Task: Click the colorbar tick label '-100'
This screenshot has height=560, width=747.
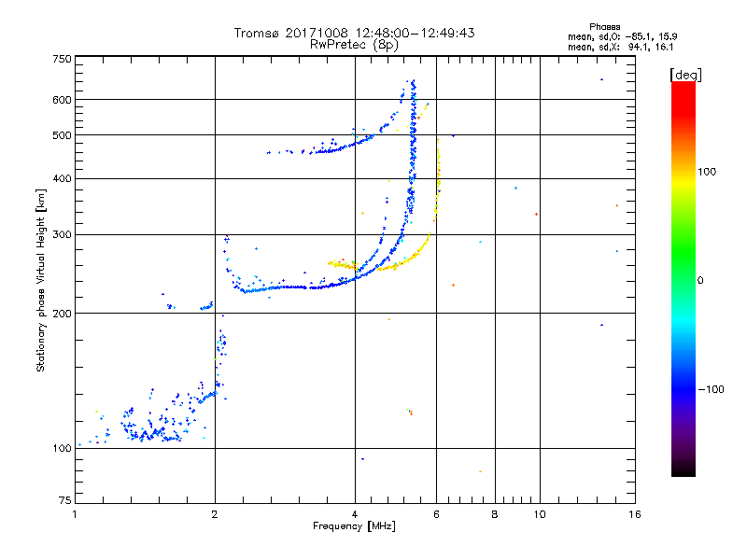Action: click(712, 389)
